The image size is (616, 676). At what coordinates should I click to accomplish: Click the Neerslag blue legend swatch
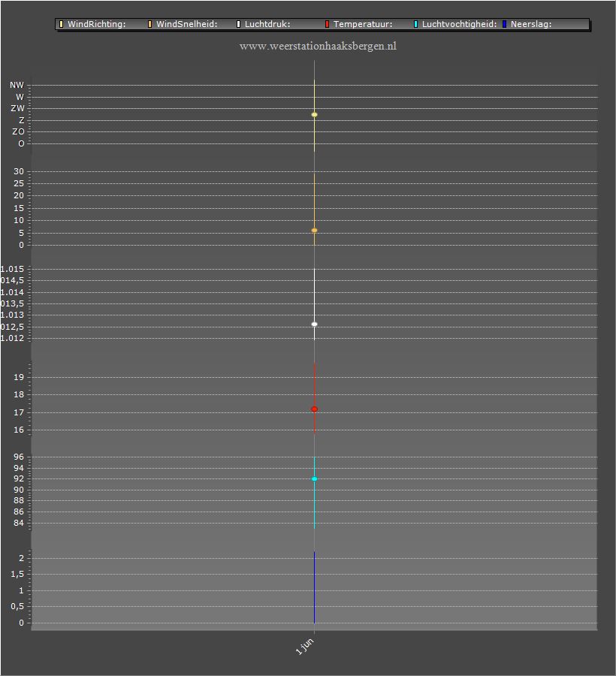click(x=504, y=24)
